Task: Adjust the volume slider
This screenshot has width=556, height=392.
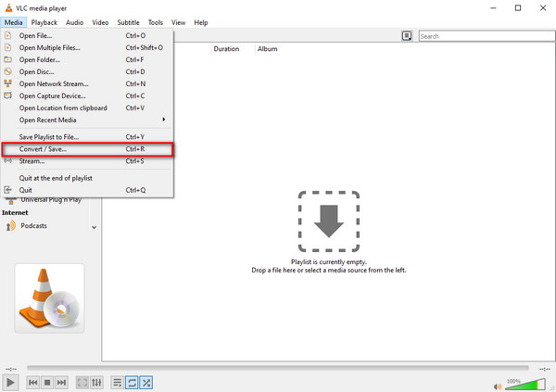Action: 525,385
